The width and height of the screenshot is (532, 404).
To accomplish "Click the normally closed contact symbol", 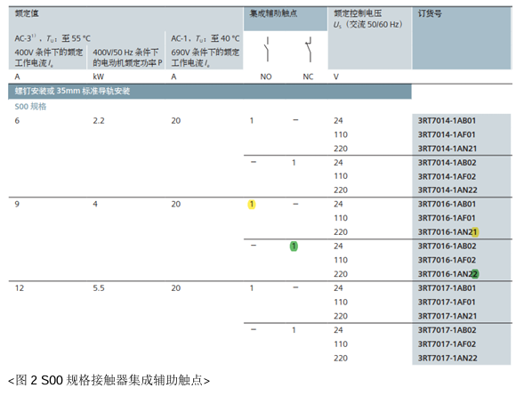I will 309,50.
